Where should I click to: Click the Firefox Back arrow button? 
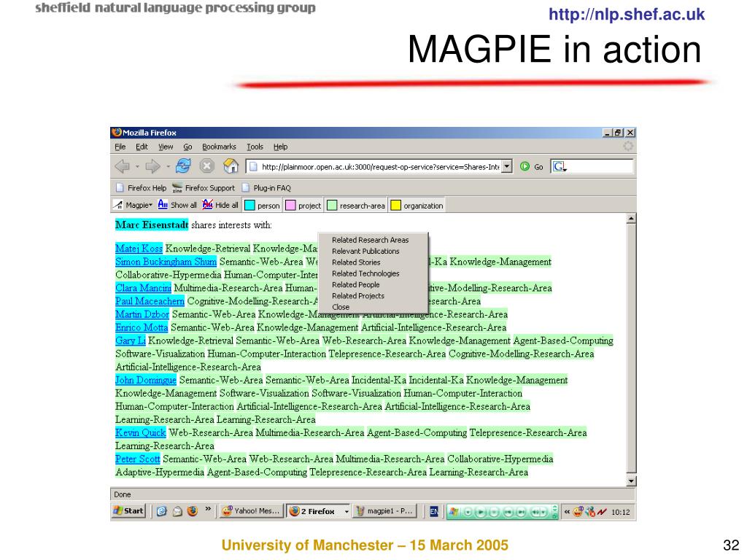coord(123,166)
